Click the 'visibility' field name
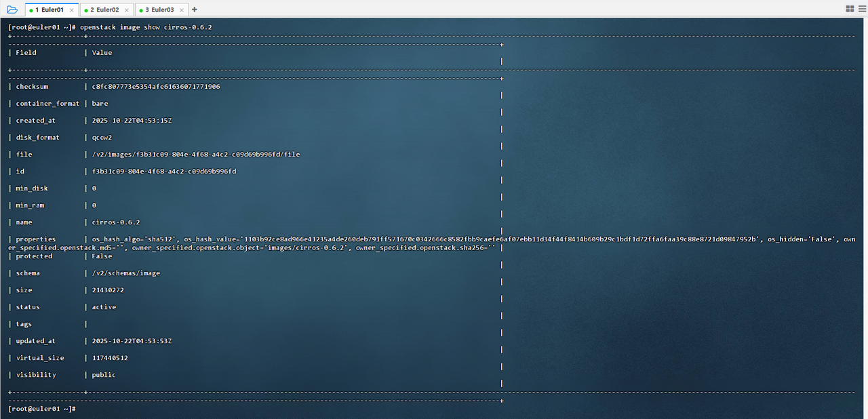This screenshot has height=419, width=868. pyautogui.click(x=36, y=375)
